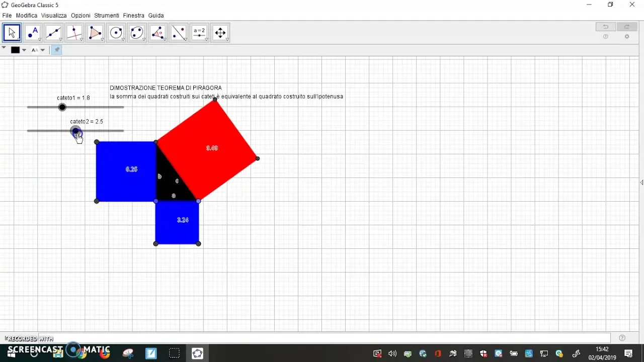
Task: Open toolbar help question-mark icon
Action: (x=606, y=37)
